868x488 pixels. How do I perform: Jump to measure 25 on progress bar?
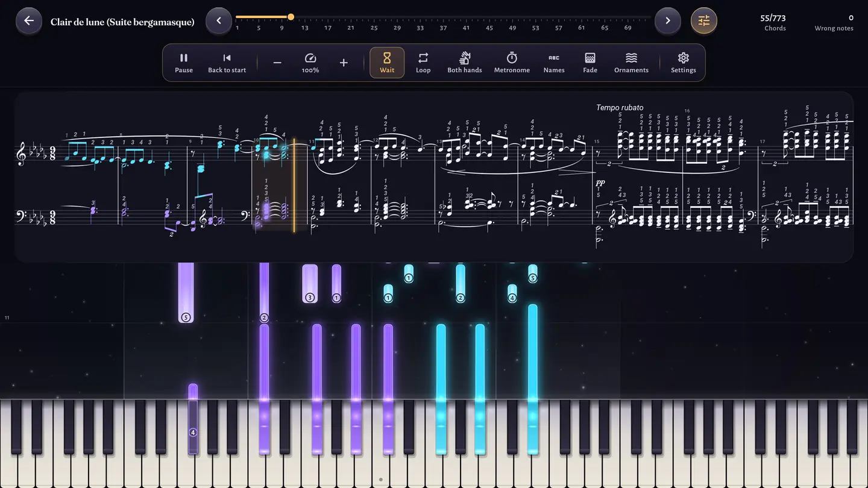coord(374,28)
